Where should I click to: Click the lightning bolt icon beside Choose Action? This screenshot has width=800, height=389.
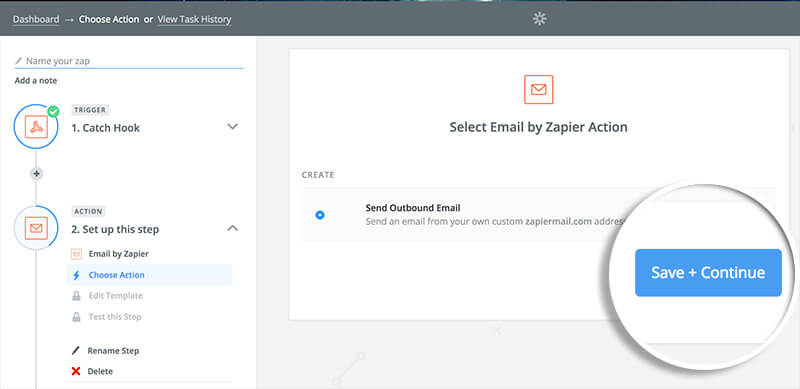[x=76, y=275]
